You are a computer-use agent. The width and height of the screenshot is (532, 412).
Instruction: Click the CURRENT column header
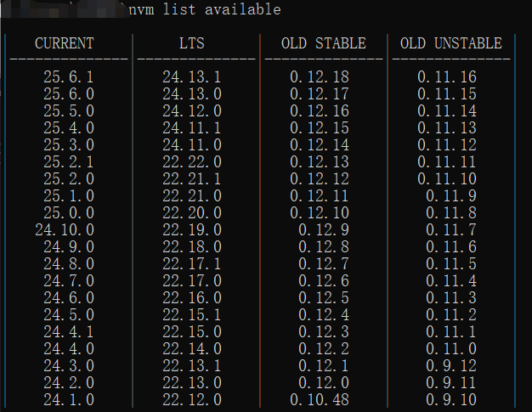click(x=64, y=43)
